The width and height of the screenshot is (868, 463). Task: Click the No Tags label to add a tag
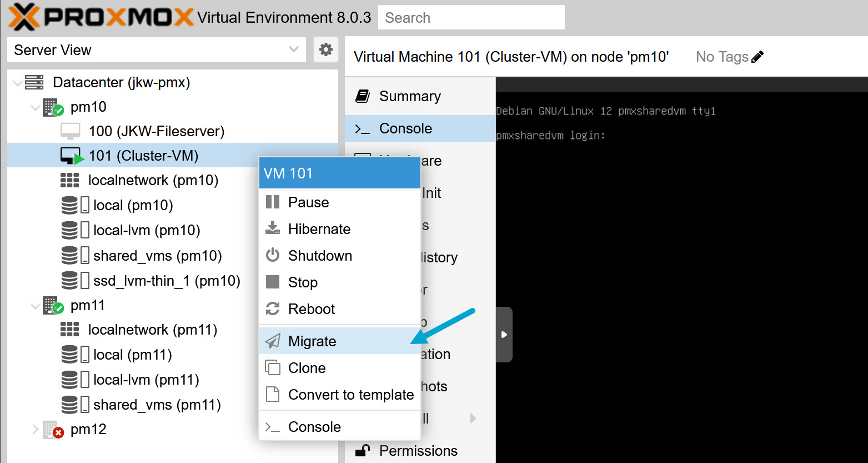(x=722, y=56)
